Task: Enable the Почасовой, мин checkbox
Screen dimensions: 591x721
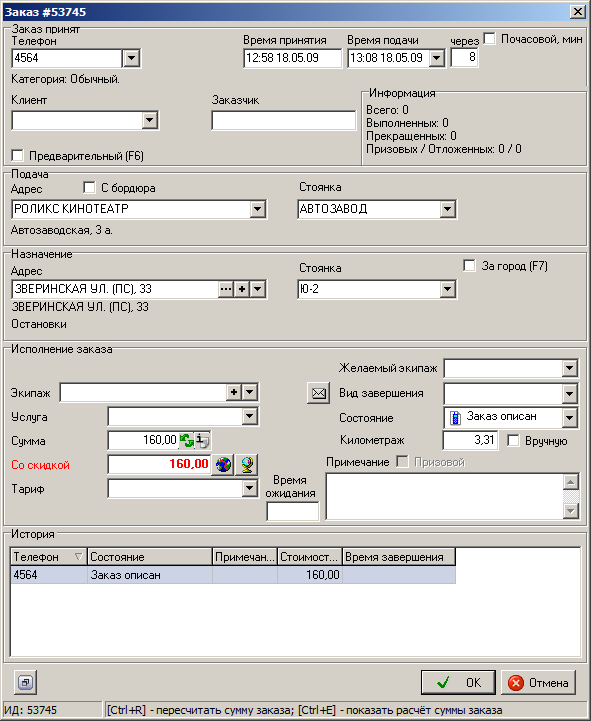Action: coord(490,39)
